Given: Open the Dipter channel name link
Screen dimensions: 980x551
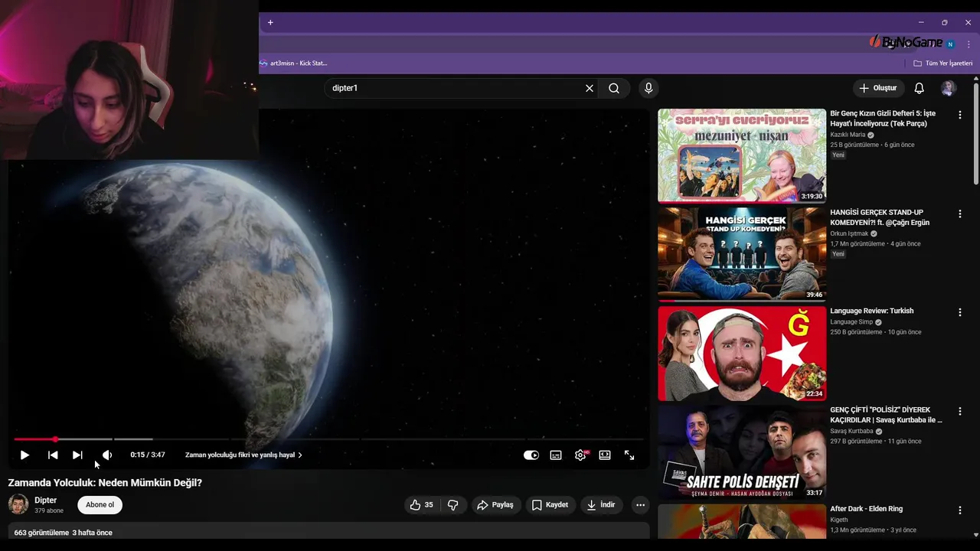Looking at the screenshot, I should point(45,500).
